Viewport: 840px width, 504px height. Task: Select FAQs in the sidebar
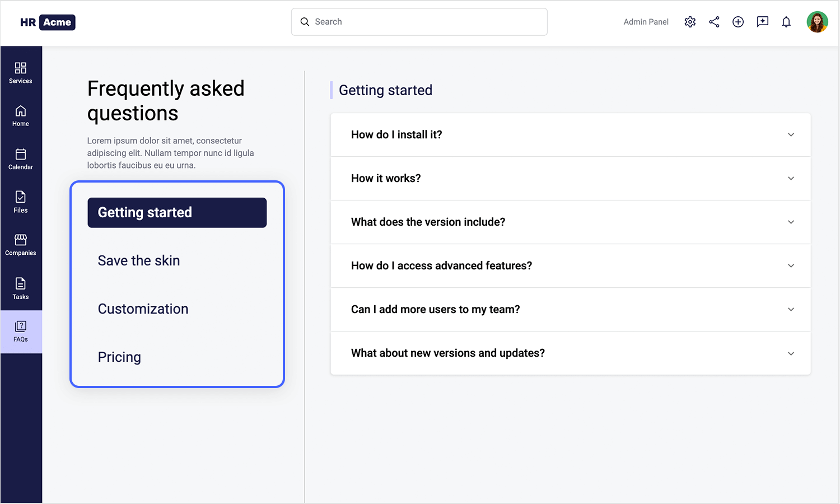click(x=21, y=332)
